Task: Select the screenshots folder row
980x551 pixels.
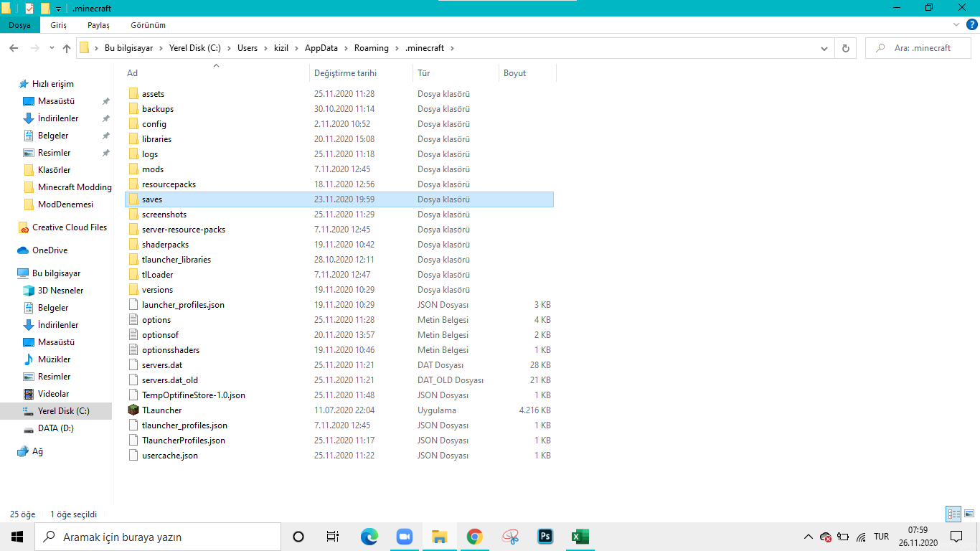Action: click(x=339, y=215)
